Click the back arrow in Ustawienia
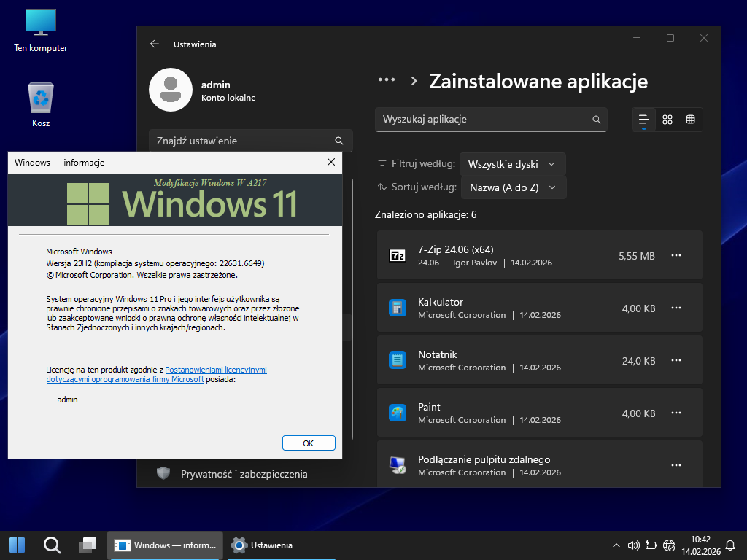 click(x=154, y=44)
